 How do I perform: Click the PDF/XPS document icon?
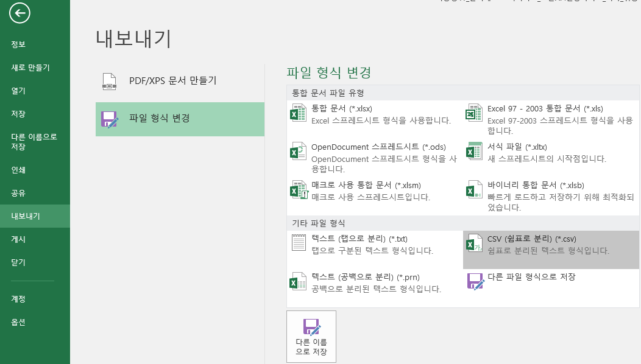(x=109, y=82)
